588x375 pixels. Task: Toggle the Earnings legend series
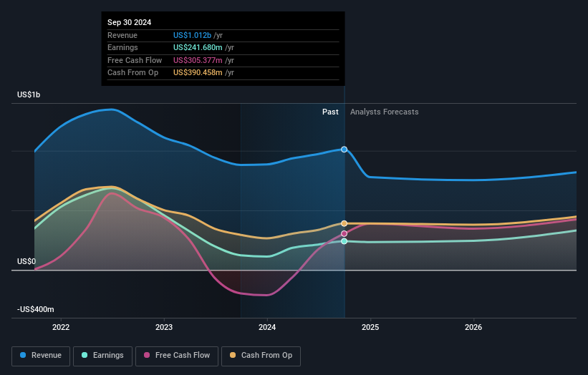(x=102, y=356)
